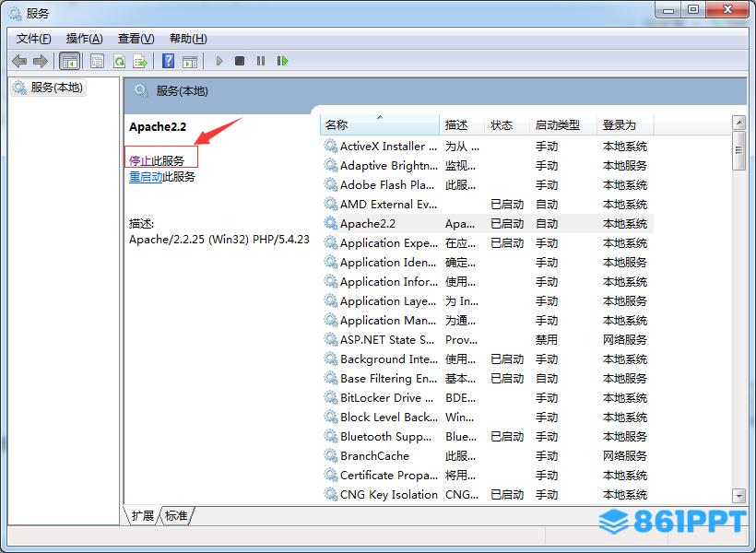The width and height of the screenshot is (756, 553).
Task: Click the Back arrow toolbar icon
Action: 19,61
